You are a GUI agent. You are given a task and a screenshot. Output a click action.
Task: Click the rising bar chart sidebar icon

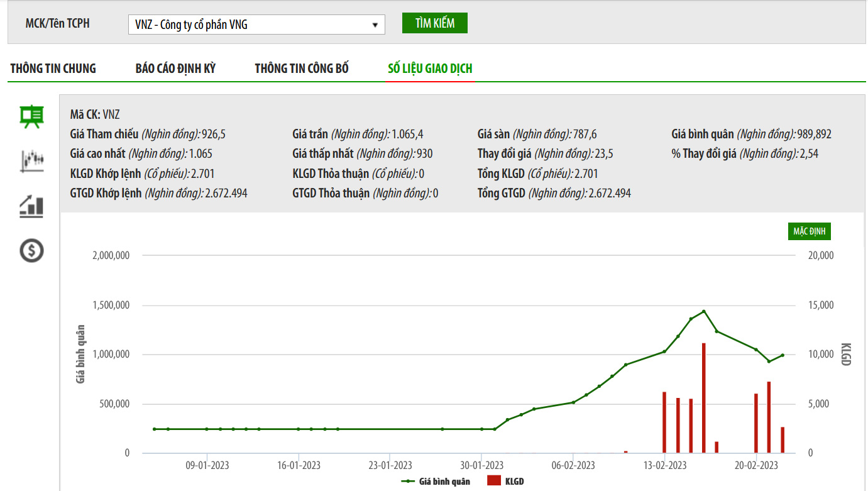(x=31, y=206)
